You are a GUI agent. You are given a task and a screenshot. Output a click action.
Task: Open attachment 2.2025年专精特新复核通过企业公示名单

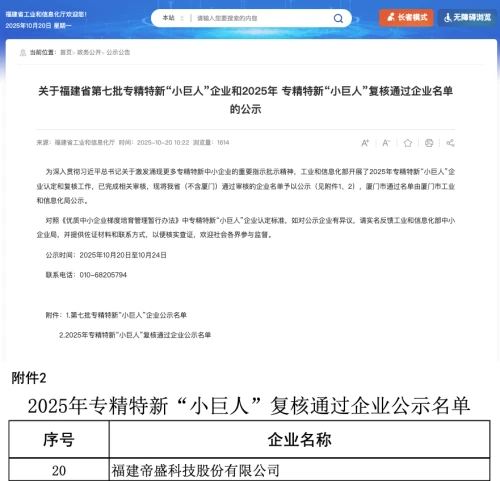(x=135, y=335)
